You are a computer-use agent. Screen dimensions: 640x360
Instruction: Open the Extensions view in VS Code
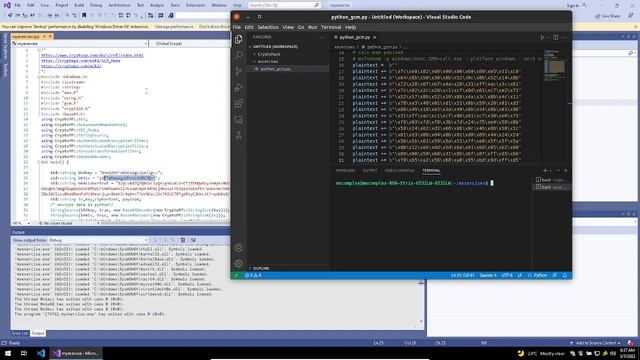239,103
